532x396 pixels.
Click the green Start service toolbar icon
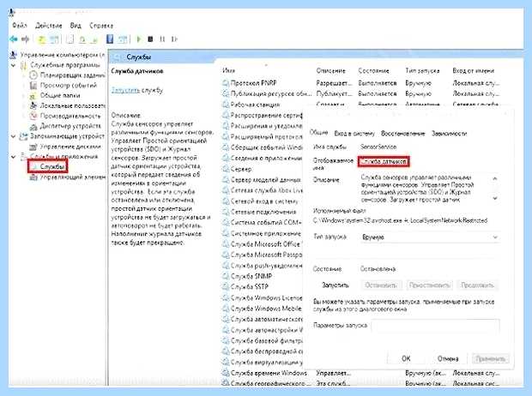[138, 39]
